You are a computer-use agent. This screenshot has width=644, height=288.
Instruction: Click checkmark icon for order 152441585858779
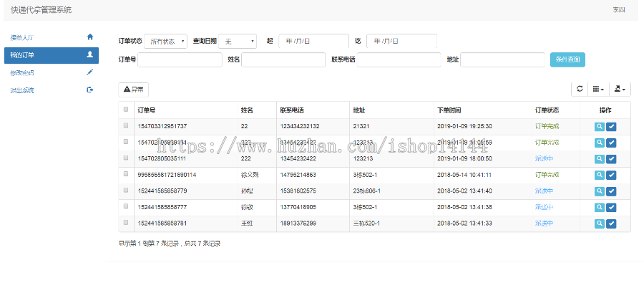point(611,191)
